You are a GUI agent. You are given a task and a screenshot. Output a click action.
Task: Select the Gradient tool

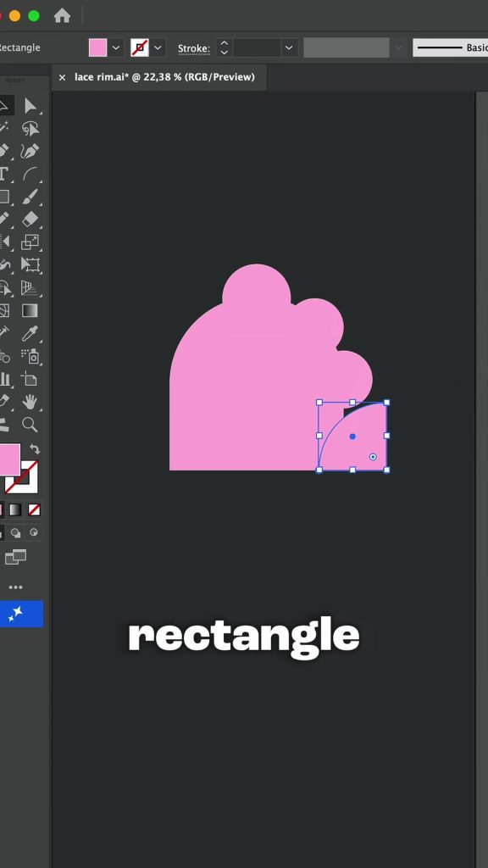[30, 310]
